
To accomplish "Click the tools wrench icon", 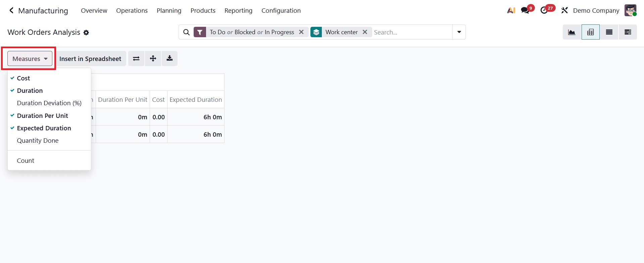I will coord(564,10).
